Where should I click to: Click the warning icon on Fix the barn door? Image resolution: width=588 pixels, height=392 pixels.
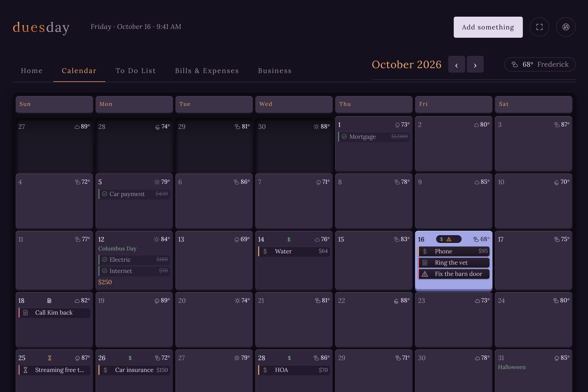pos(425,274)
